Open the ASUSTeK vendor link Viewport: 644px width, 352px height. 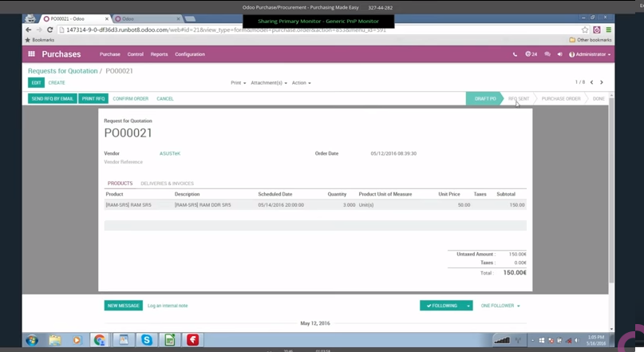pos(170,153)
